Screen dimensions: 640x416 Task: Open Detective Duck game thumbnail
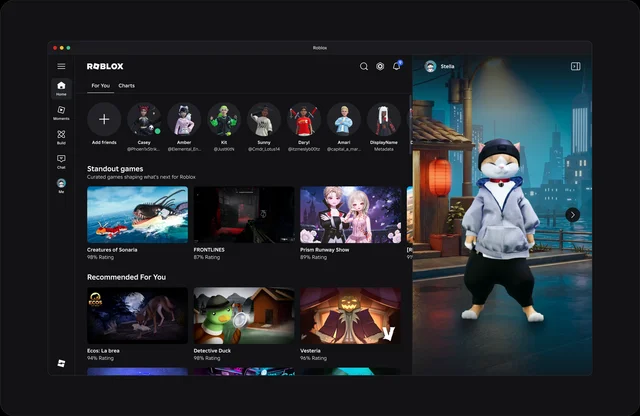[244, 316]
